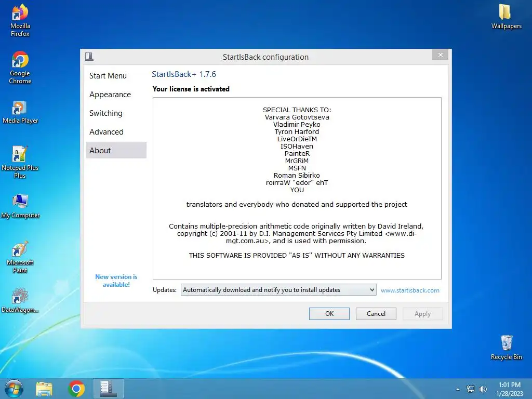Open the Updates dropdown
This screenshot has height=399, width=532.
[x=278, y=290]
